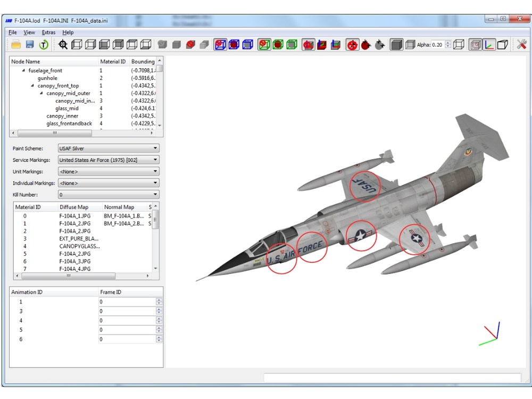Click the Material ID header in node tree
This screenshot has width=532, height=399.
tap(113, 61)
